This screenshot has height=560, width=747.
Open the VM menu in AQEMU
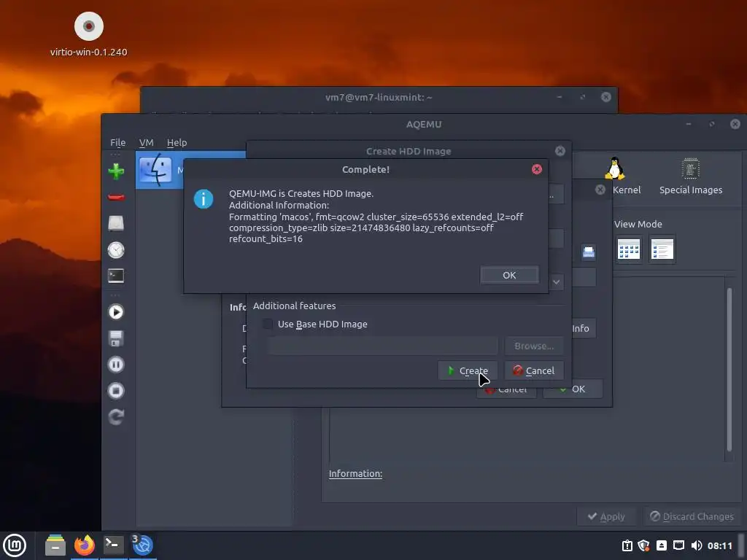146,142
